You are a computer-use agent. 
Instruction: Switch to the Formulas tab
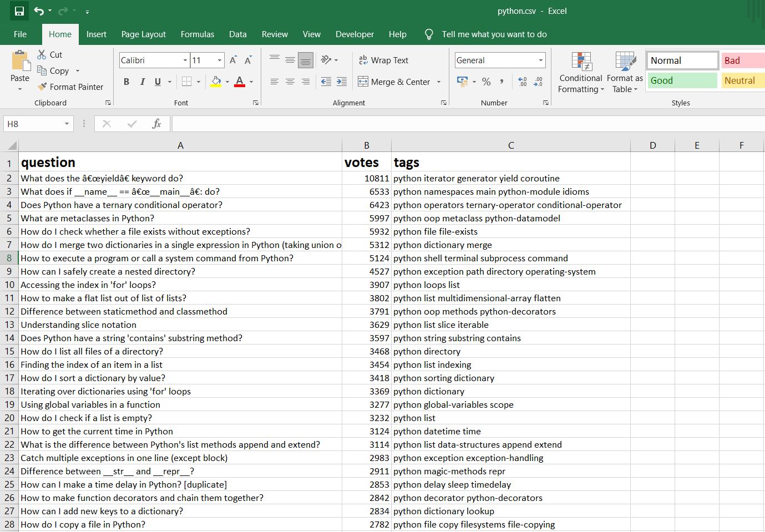197,34
